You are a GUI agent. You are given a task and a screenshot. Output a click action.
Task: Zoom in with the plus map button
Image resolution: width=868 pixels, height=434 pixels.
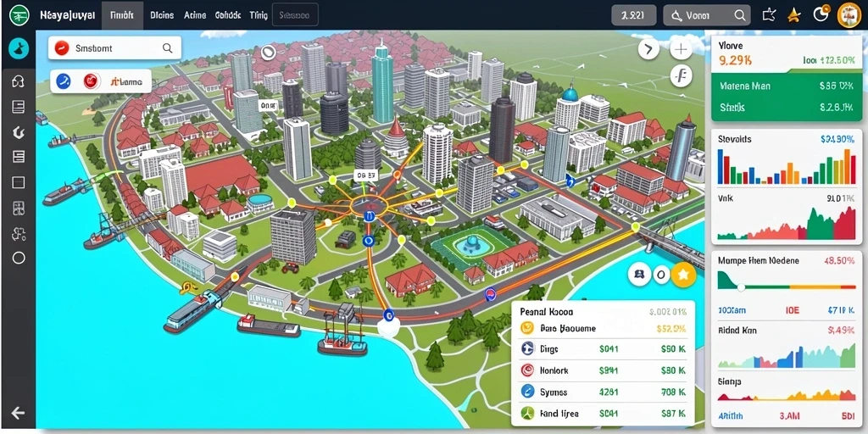681,50
